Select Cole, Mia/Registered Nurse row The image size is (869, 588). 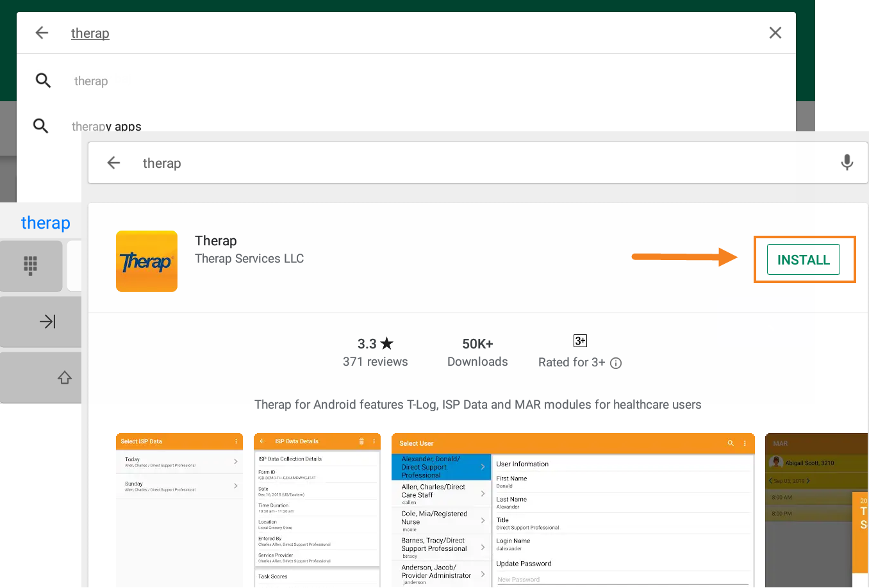click(x=441, y=521)
